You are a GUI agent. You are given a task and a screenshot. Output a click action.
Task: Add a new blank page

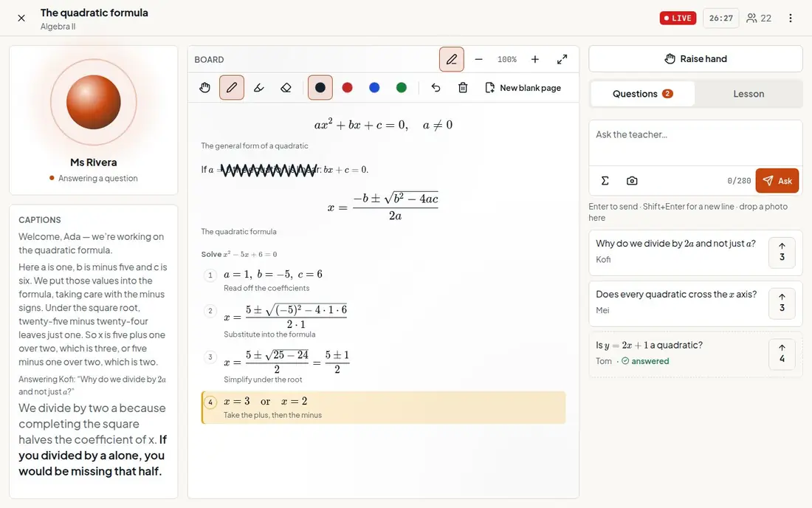523,88
